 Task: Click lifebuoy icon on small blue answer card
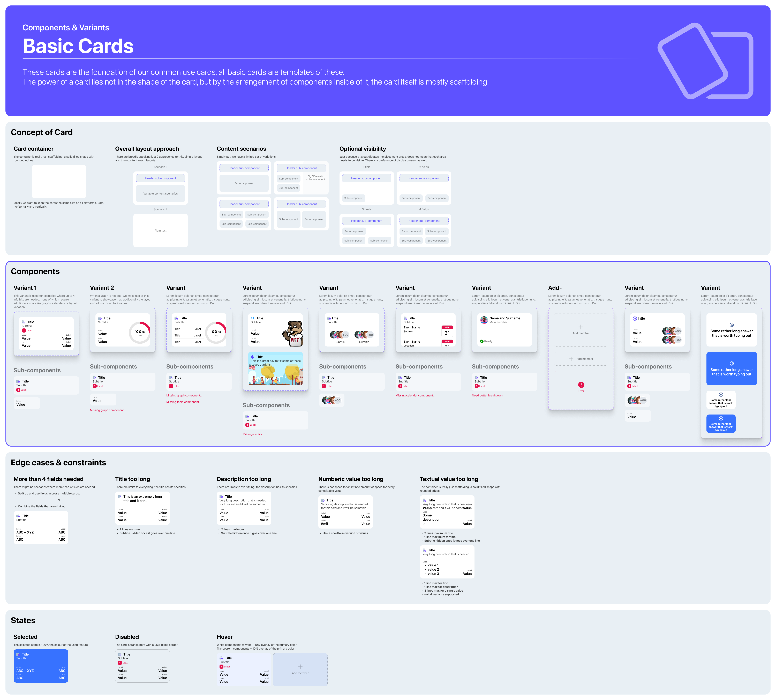pyautogui.click(x=721, y=418)
